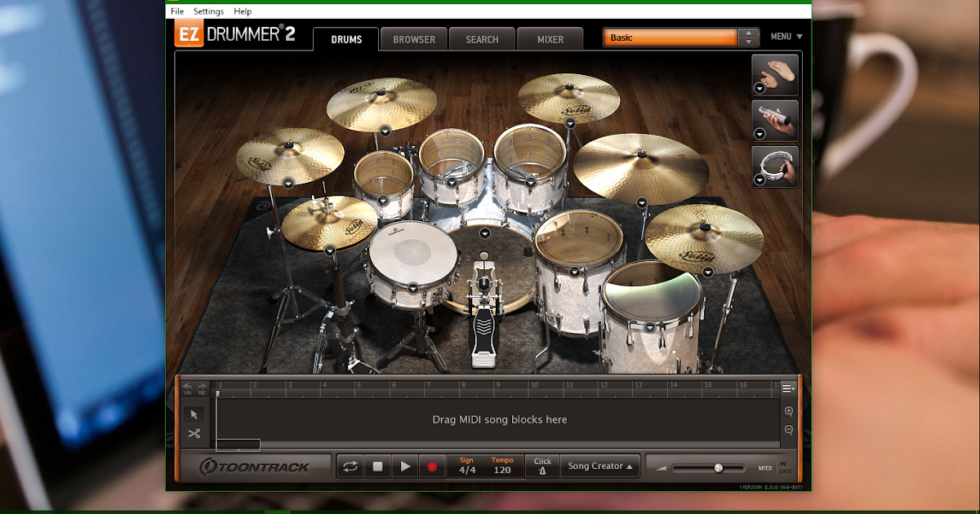The height and width of the screenshot is (514, 980).
Task: Open the tambourine instrument dropdown
Action: [x=759, y=180]
